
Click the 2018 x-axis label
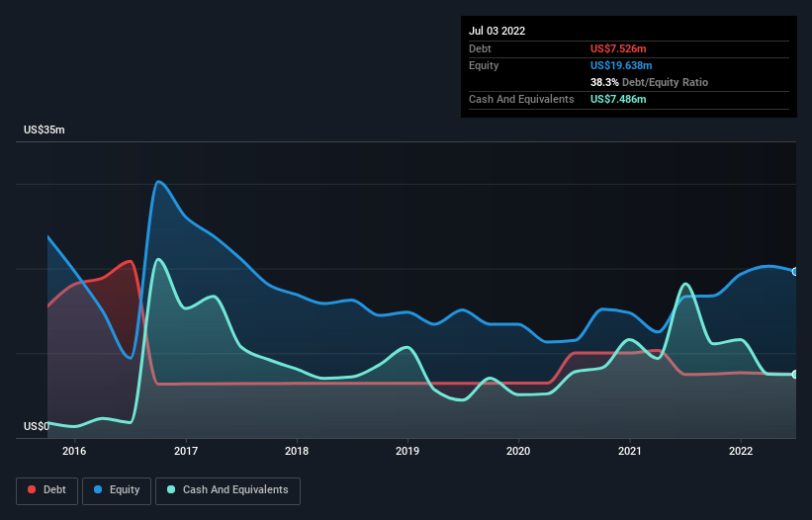click(297, 451)
